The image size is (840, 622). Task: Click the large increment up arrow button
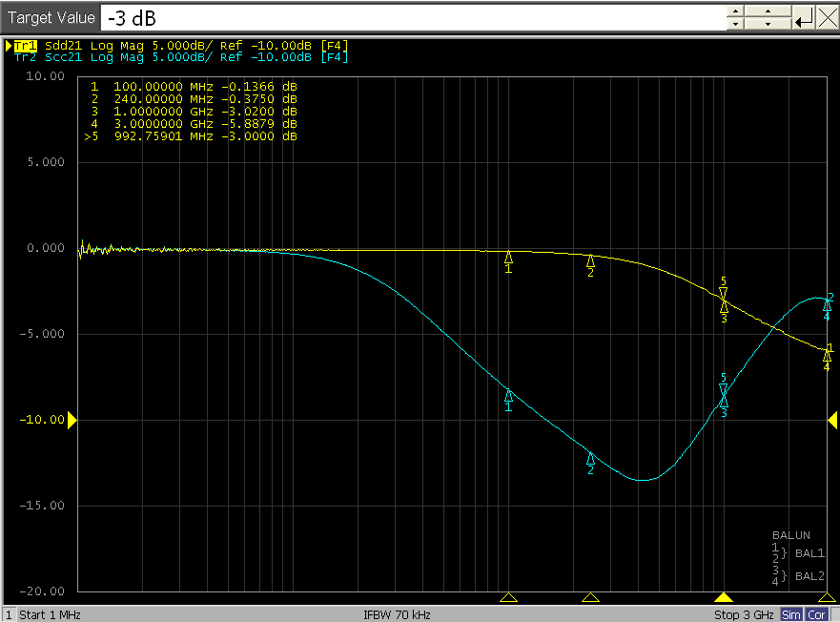point(767,11)
